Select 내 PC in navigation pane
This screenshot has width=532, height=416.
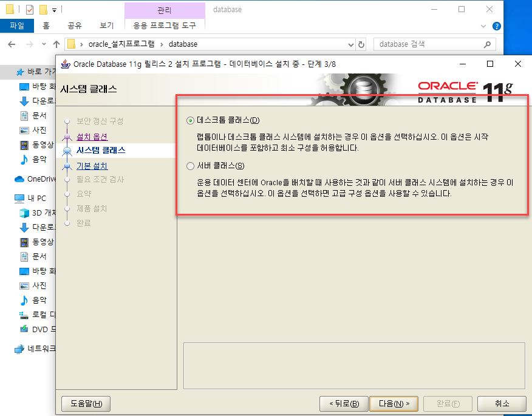coord(30,198)
